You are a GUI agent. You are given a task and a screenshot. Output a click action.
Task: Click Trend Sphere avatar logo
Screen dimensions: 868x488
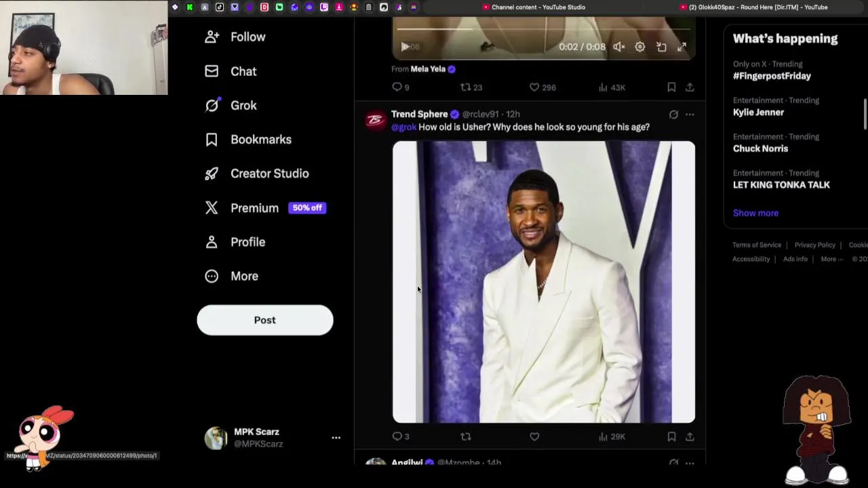coord(375,120)
